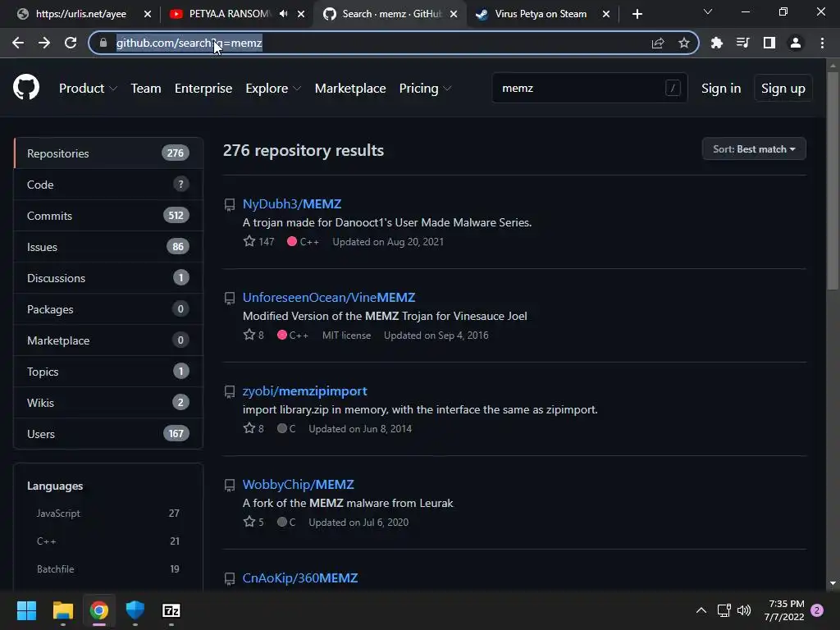
Task: View site info via the lock icon
Action: [x=103, y=43]
